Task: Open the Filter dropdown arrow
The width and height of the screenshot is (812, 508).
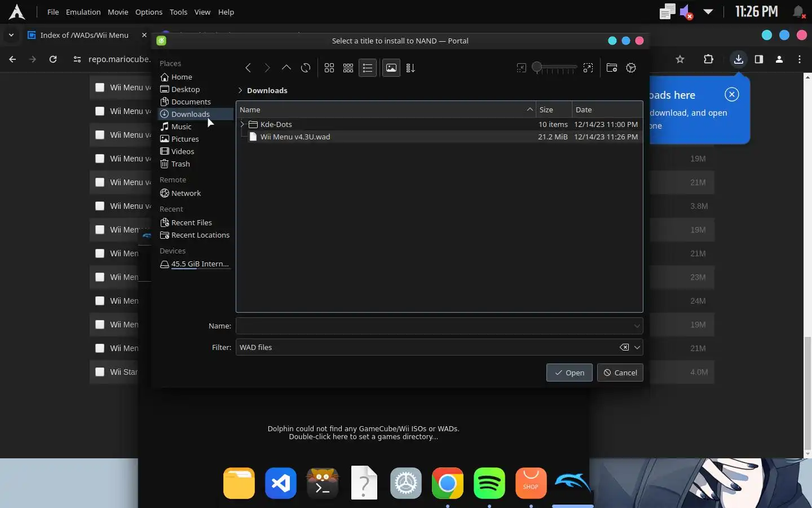Action: 637,347
